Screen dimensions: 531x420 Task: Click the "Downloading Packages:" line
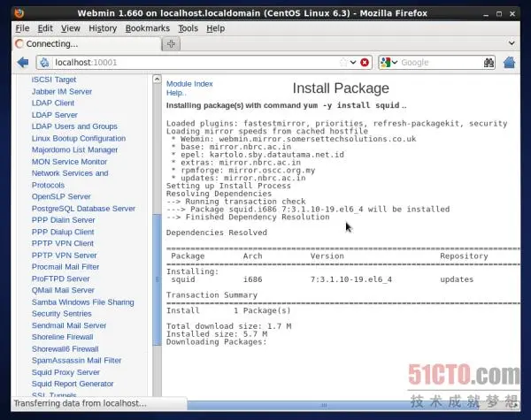(217, 342)
